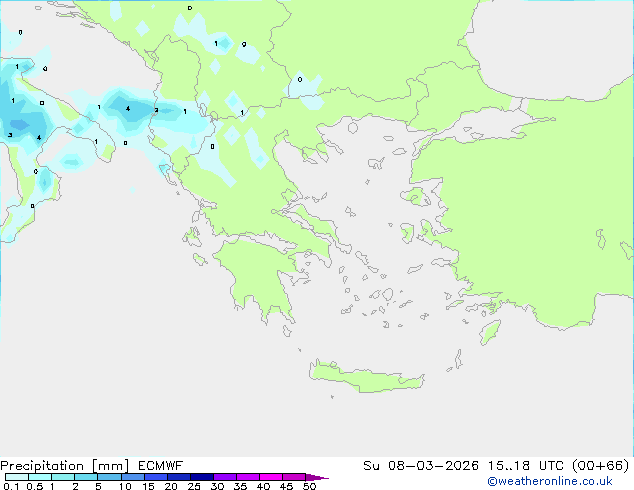Viewport: 634px width, 490px height.
Task: Select the 2–5 mm legend color
Action: click(x=86, y=477)
